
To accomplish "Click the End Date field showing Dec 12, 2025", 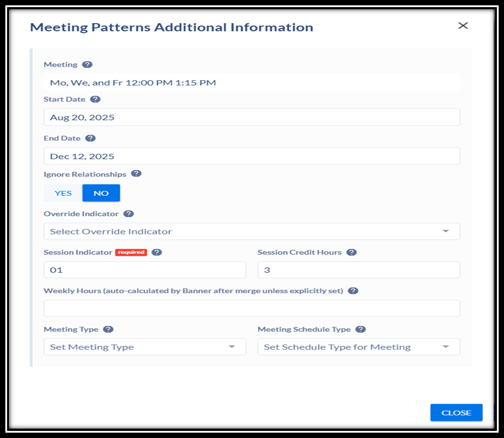I will coord(251,156).
